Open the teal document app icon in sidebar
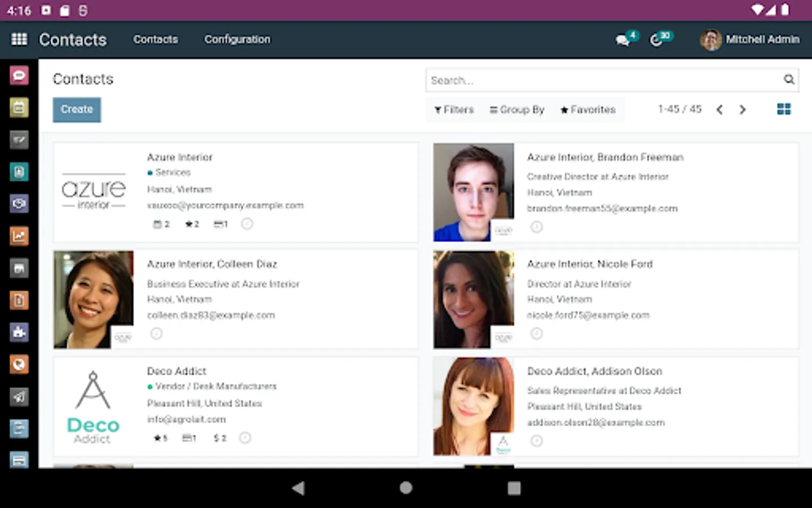812x508 pixels. pyautogui.click(x=19, y=172)
